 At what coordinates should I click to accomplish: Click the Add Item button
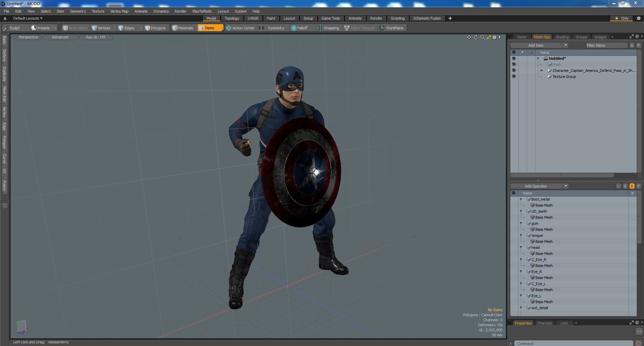(536, 45)
